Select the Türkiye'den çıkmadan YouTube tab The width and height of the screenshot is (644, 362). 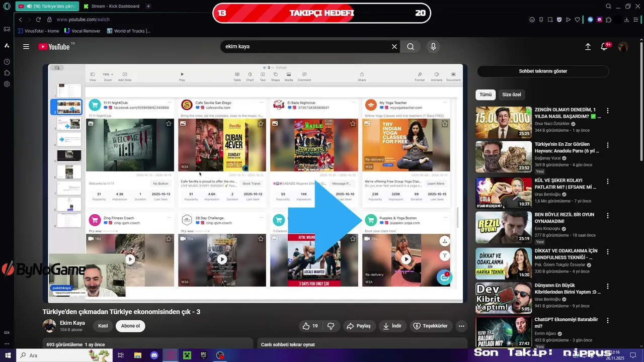click(x=47, y=6)
